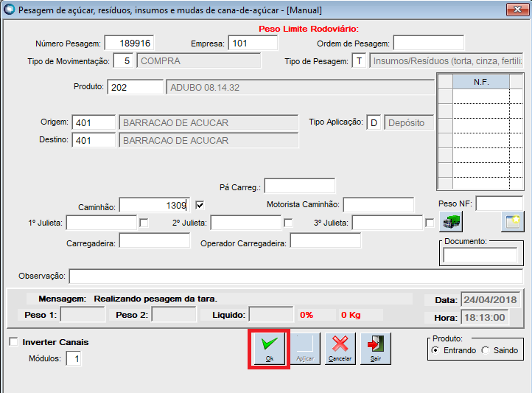
Task: Click the Produto code field 202
Action: pyautogui.click(x=135, y=87)
